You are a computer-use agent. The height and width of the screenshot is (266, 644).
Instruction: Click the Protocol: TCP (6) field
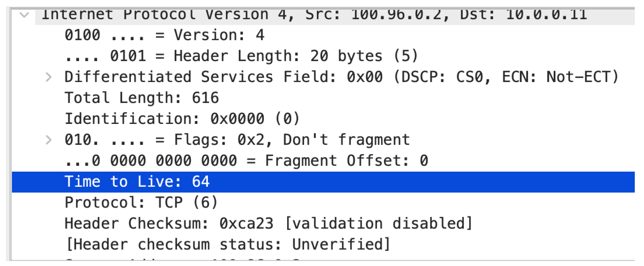click(141, 202)
